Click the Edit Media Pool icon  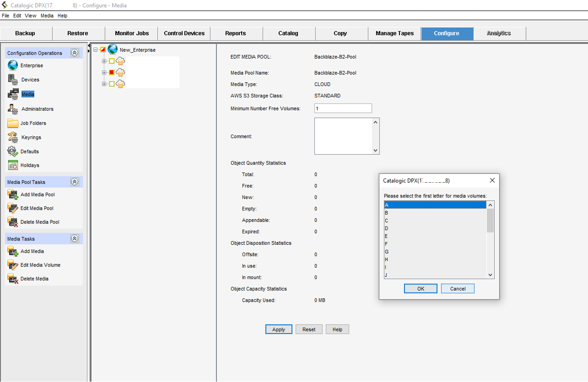[13, 208]
